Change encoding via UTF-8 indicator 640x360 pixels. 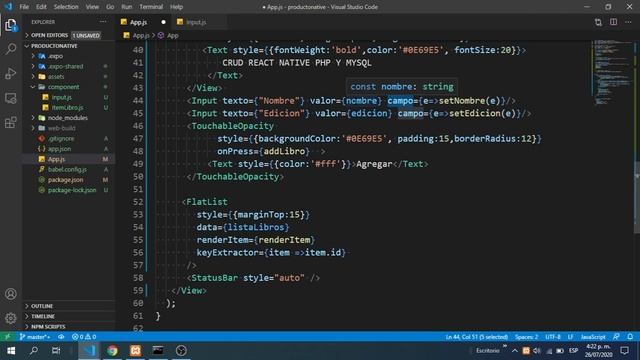(x=553, y=337)
